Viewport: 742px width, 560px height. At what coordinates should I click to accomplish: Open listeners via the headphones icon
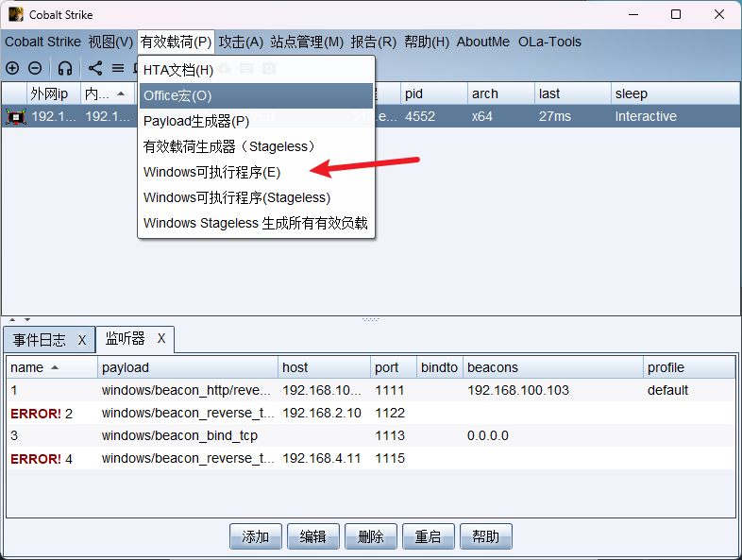pyautogui.click(x=64, y=68)
